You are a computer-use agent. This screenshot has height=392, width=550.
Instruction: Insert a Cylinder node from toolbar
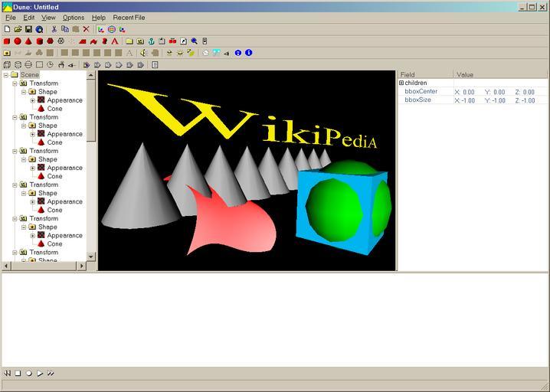pyautogui.click(x=39, y=41)
